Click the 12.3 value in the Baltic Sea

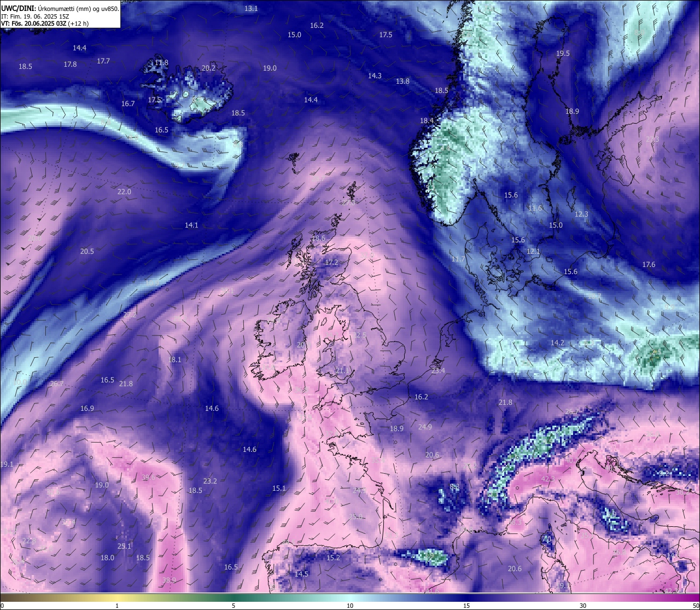coord(581,214)
